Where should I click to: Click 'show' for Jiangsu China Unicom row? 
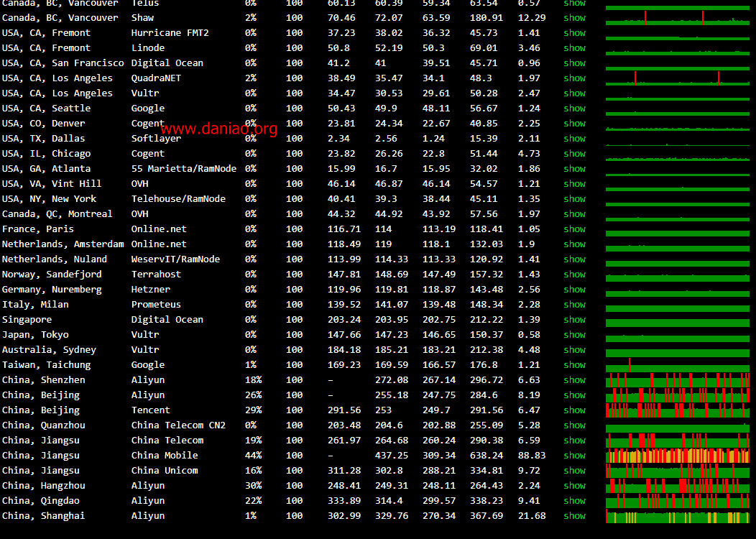point(575,471)
